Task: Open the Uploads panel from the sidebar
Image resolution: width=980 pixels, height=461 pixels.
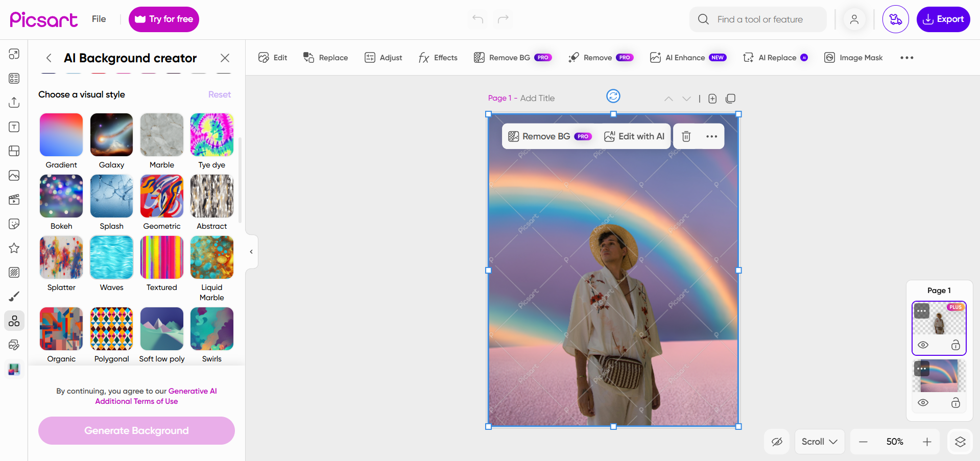Action: 14,102
